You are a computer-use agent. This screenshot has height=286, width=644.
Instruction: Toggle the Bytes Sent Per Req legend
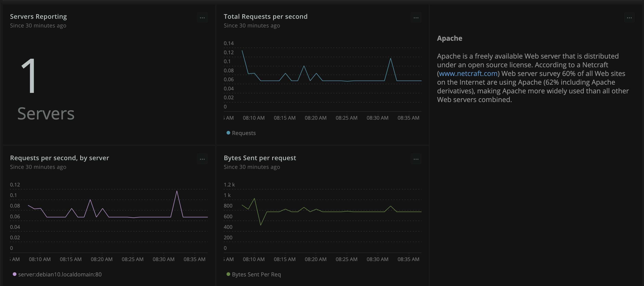point(256,275)
